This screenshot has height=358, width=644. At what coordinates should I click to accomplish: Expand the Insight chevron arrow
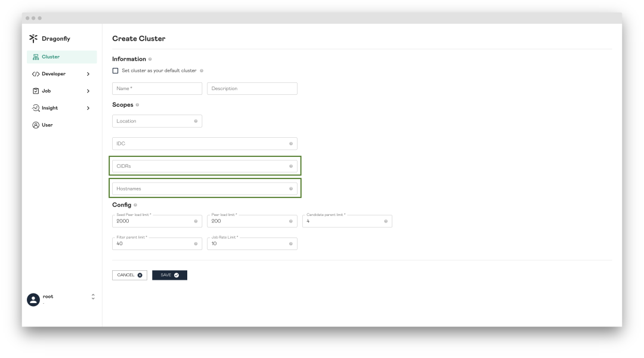pyautogui.click(x=88, y=108)
